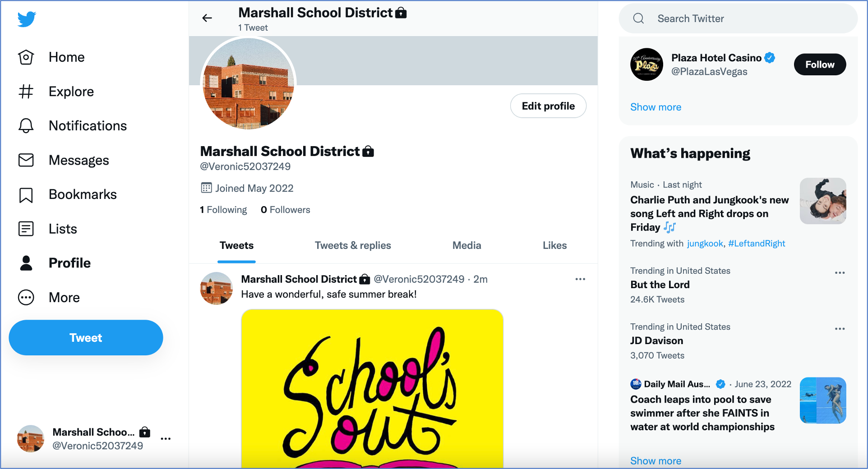The width and height of the screenshot is (868, 469).
Task: Open Explore via the hashtag icon
Action: tap(26, 92)
